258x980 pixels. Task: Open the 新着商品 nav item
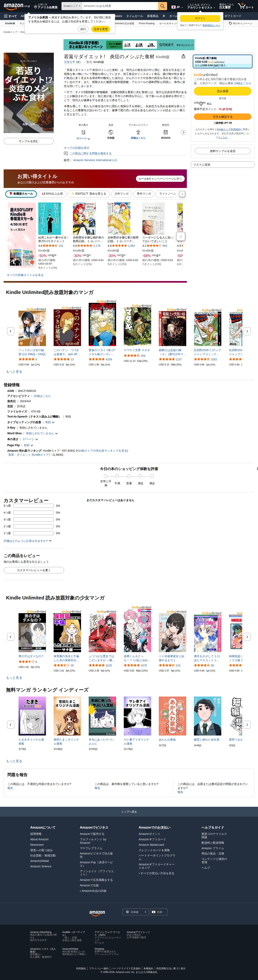153,16
